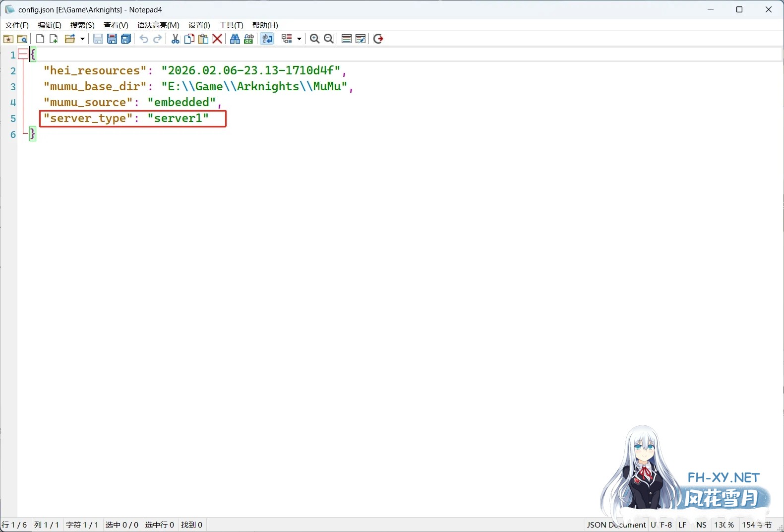Screen dimensions: 784x532
Task: Click the Zoom In magnifier icon
Action: pos(314,39)
